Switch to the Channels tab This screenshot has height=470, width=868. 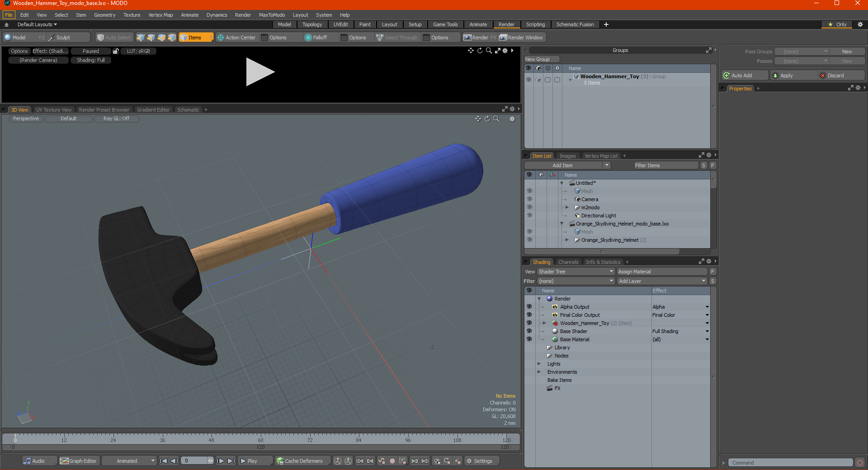(x=568, y=262)
